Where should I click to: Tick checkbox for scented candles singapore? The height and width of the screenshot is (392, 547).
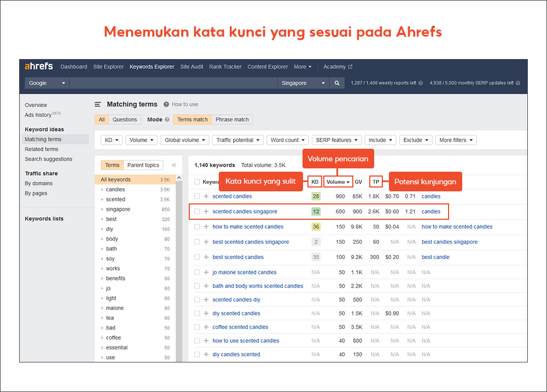coord(197,212)
